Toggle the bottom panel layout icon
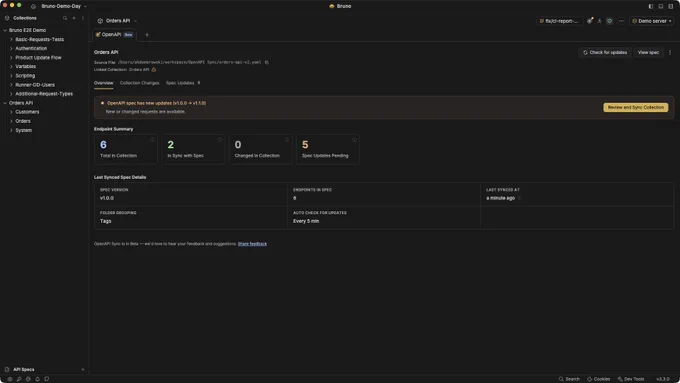The width and height of the screenshot is (680, 383). [x=660, y=7]
